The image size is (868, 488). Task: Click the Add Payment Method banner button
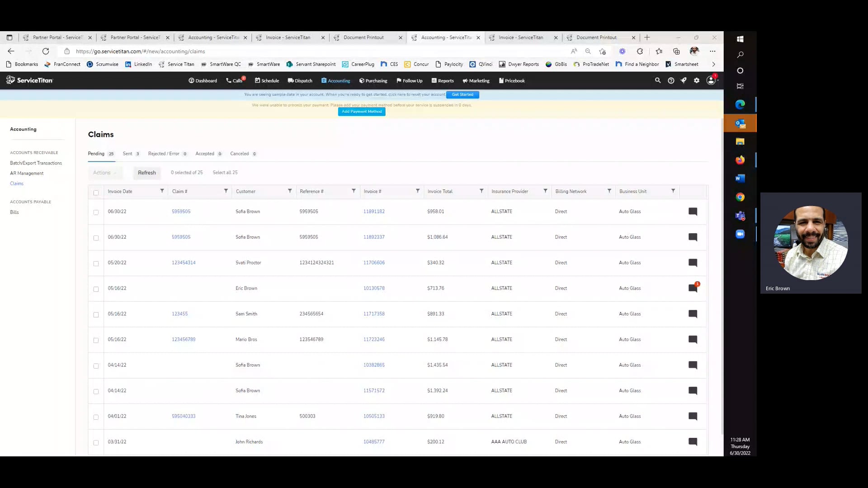(361, 112)
